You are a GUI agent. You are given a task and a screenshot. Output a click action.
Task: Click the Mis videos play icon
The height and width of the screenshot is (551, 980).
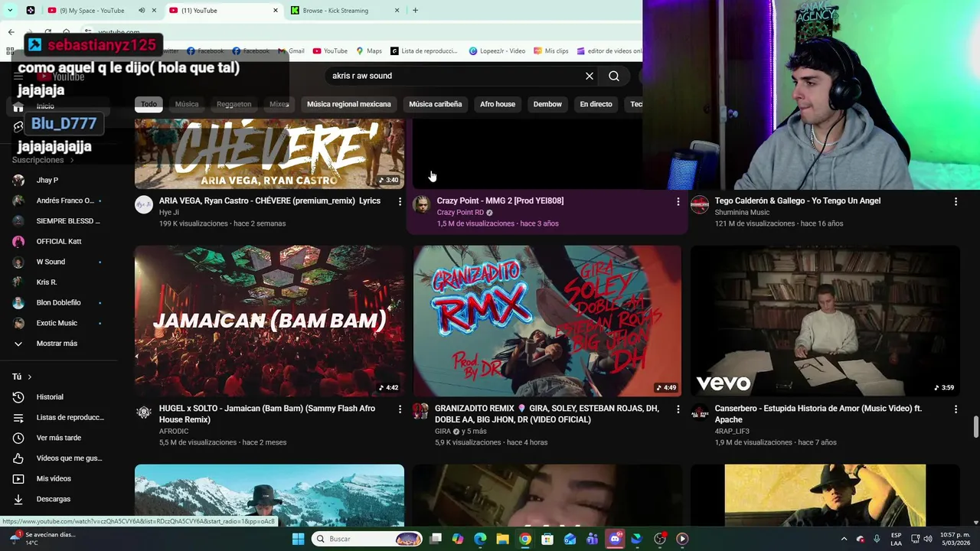click(x=18, y=478)
